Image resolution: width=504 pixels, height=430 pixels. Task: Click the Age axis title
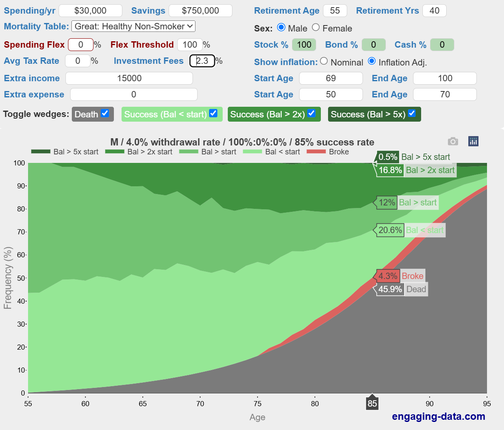pos(258,417)
